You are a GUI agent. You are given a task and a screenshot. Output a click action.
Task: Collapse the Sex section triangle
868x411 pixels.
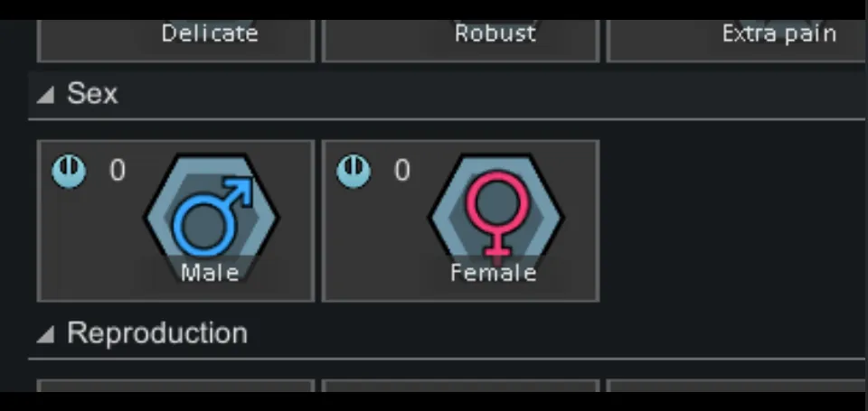pyautogui.click(x=46, y=96)
